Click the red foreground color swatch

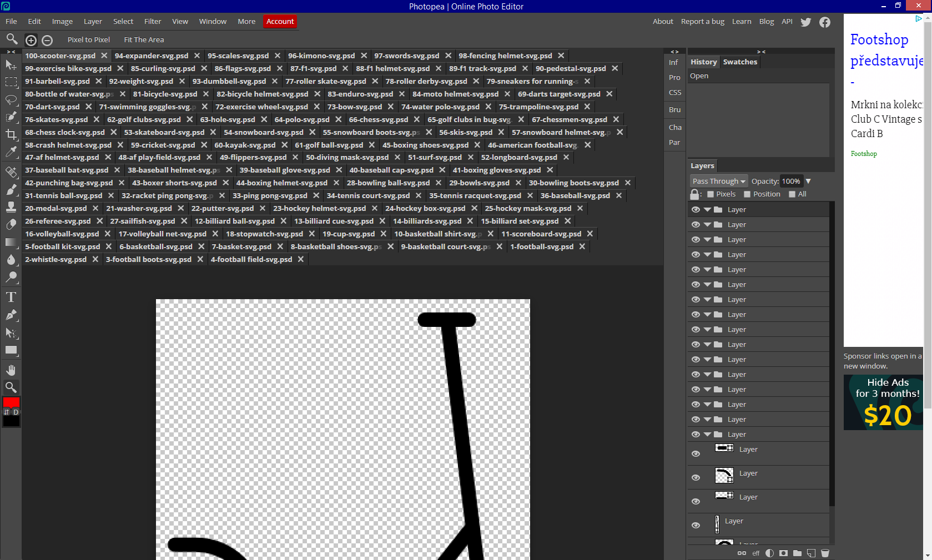coord(11,403)
